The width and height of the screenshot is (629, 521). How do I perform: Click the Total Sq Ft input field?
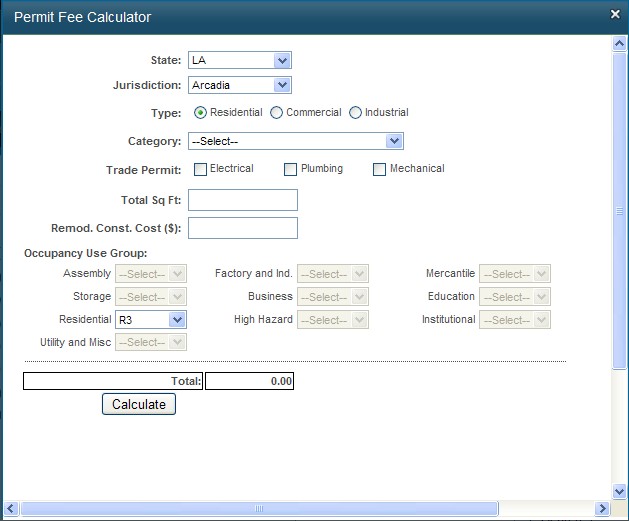click(x=243, y=200)
